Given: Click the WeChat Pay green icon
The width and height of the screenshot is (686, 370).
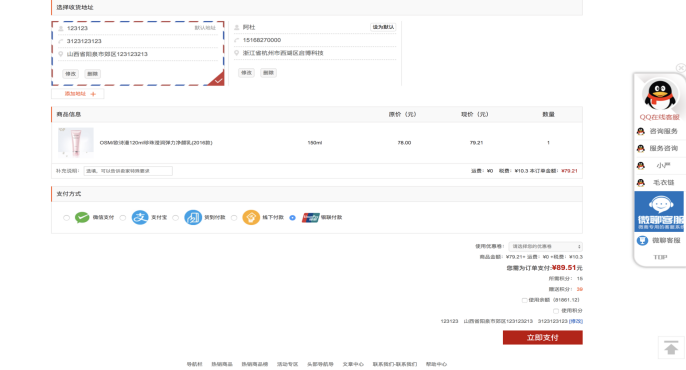Looking at the screenshot, I should click(x=82, y=217).
